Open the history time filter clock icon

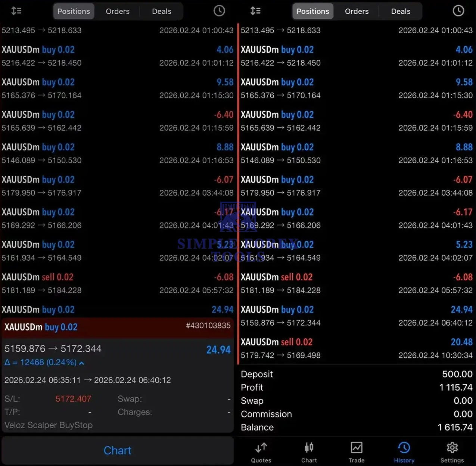coord(458,11)
